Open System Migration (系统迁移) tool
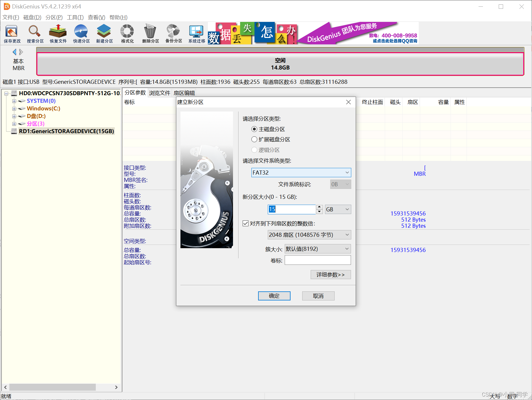The height and width of the screenshot is (400, 532). tap(197, 34)
